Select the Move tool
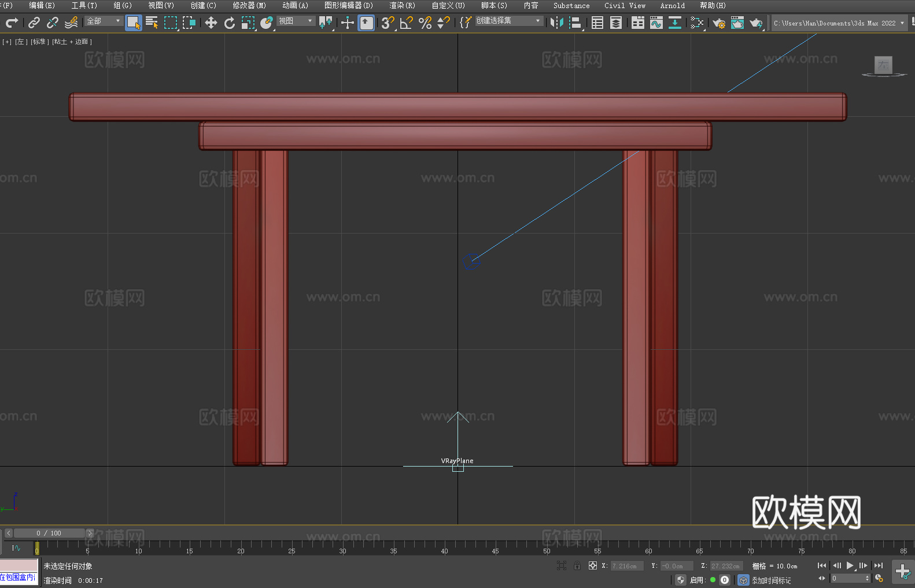Image resolution: width=915 pixels, height=588 pixels. 211,23
